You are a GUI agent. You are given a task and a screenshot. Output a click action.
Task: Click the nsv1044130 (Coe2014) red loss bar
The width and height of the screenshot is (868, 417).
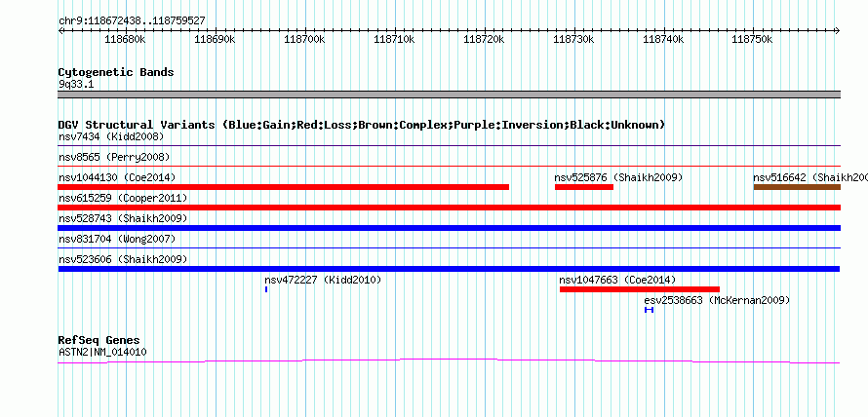point(283,187)
